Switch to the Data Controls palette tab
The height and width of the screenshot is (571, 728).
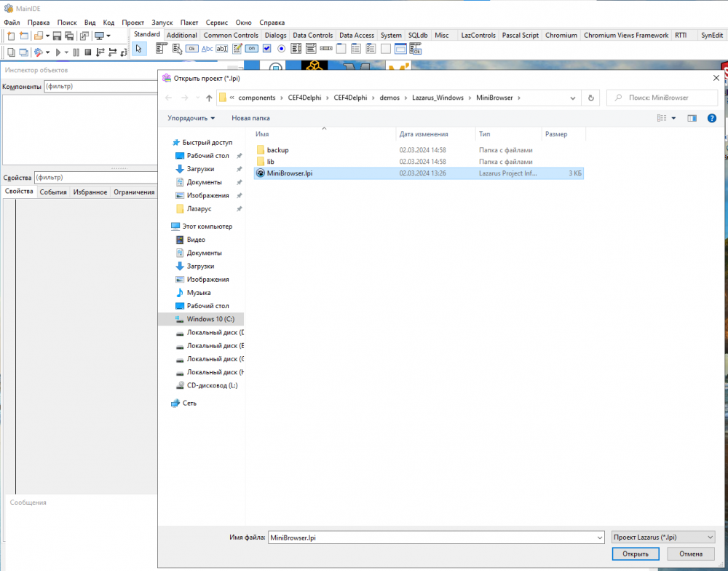tap(312, 35)
